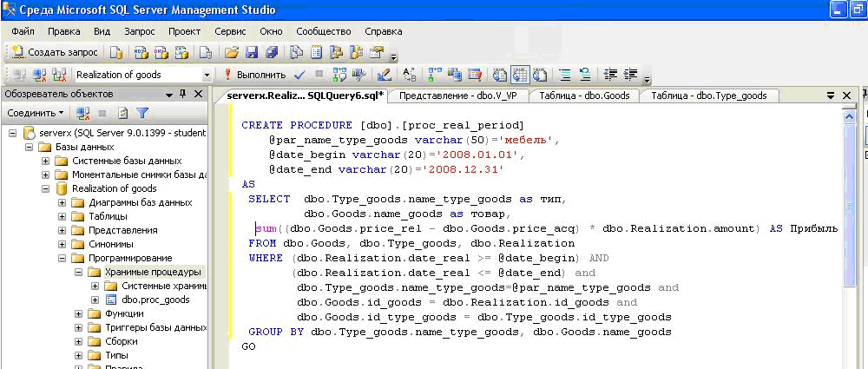Show the Summary page
The width and height of the screenshot is (868, 369).
[x=316, y=53]
